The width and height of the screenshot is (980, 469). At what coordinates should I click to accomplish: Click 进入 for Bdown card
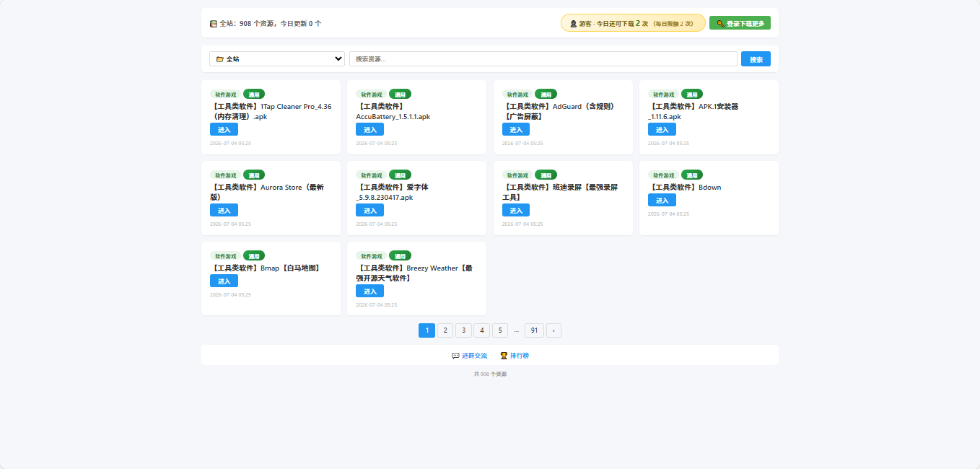click(662, 200)
